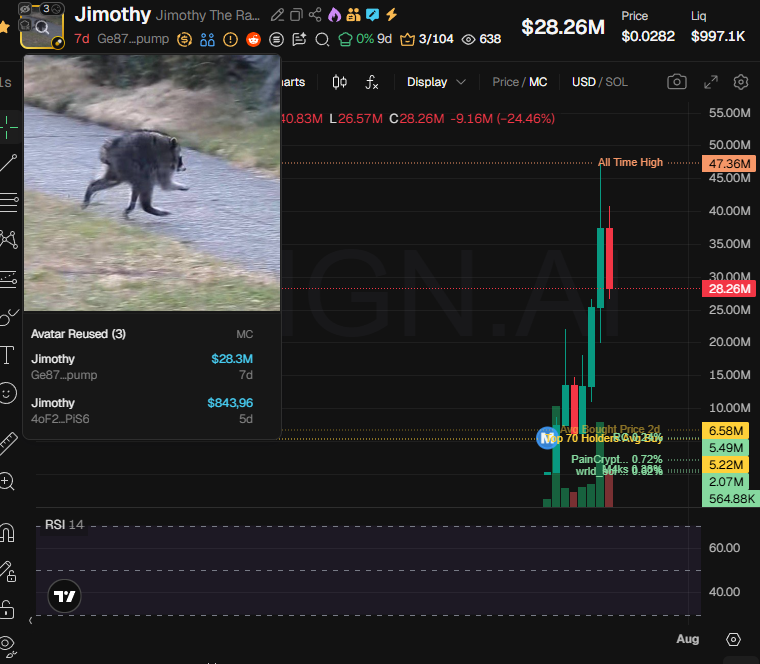
Task: Toggle hide all drawings eye
Action: click(7, 646)
